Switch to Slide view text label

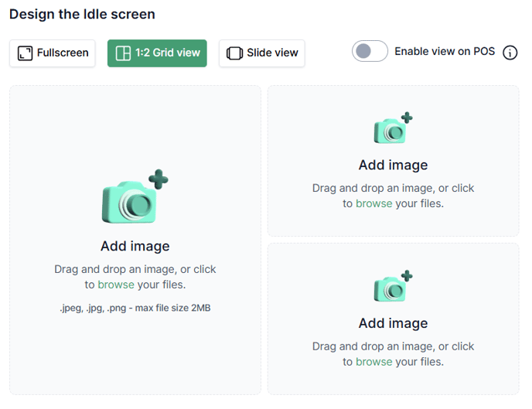pyautogui.click(x=272, y=53)
